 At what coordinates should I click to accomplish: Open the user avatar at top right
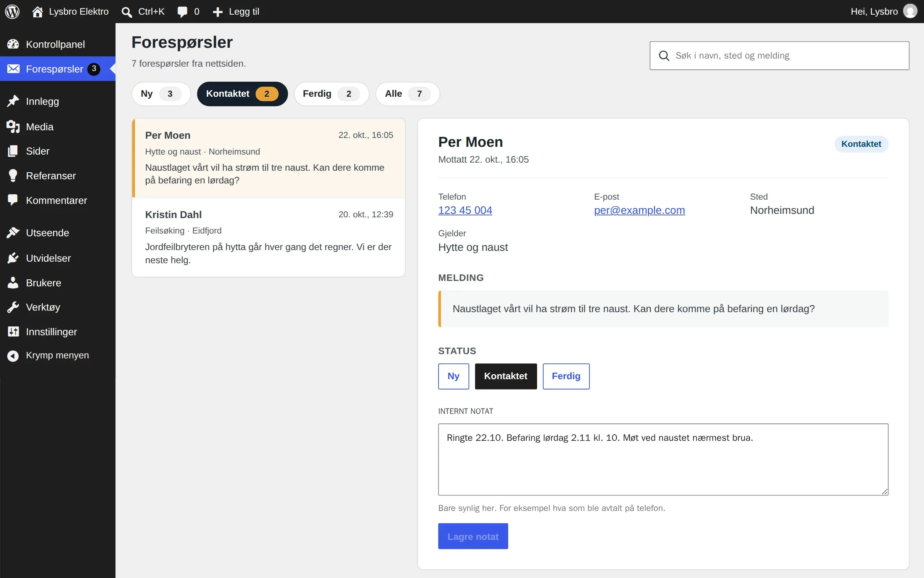point(910,12)
